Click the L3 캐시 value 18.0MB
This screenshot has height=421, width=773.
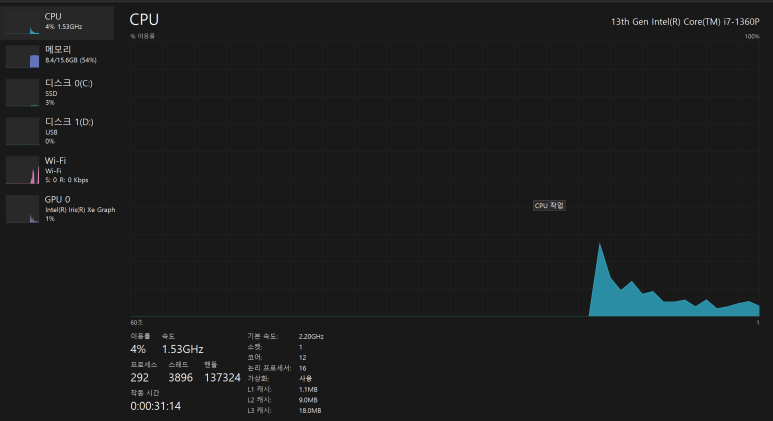310,410
